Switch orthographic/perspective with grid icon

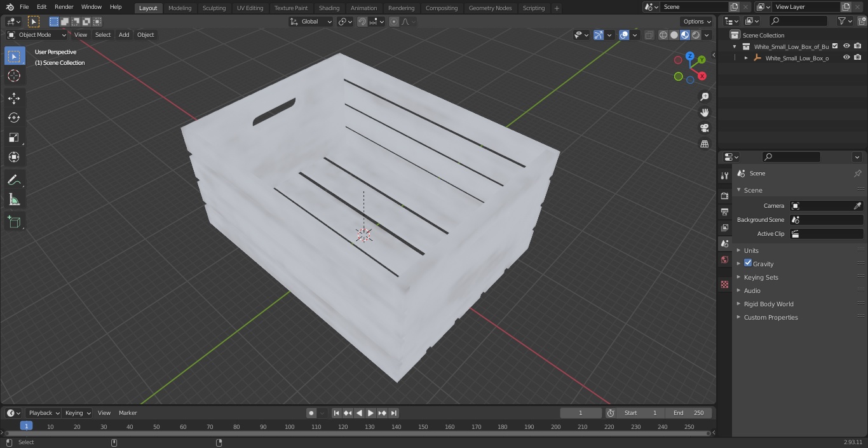(704, 144)
